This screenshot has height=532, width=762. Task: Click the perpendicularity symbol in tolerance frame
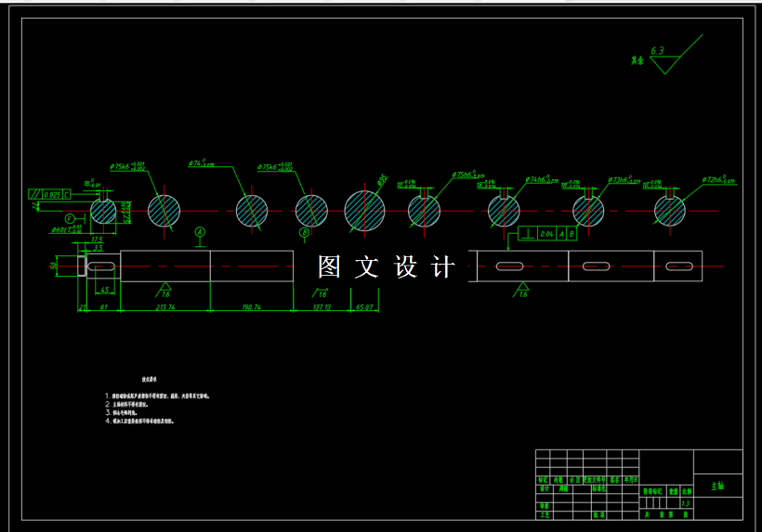coord(528,234)
